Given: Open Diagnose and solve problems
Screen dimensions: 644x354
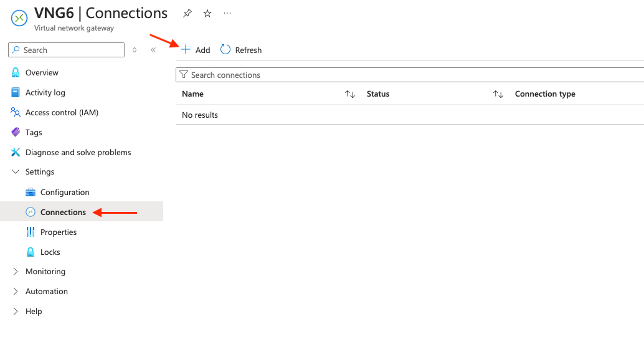Looking at the screenshot, I should pyautogui.click(x=78, y=152).
